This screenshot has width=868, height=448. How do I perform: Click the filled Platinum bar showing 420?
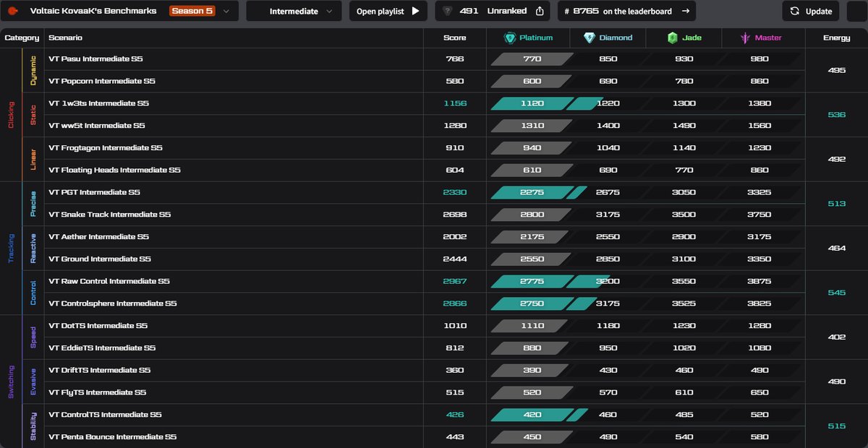point(532,415)
